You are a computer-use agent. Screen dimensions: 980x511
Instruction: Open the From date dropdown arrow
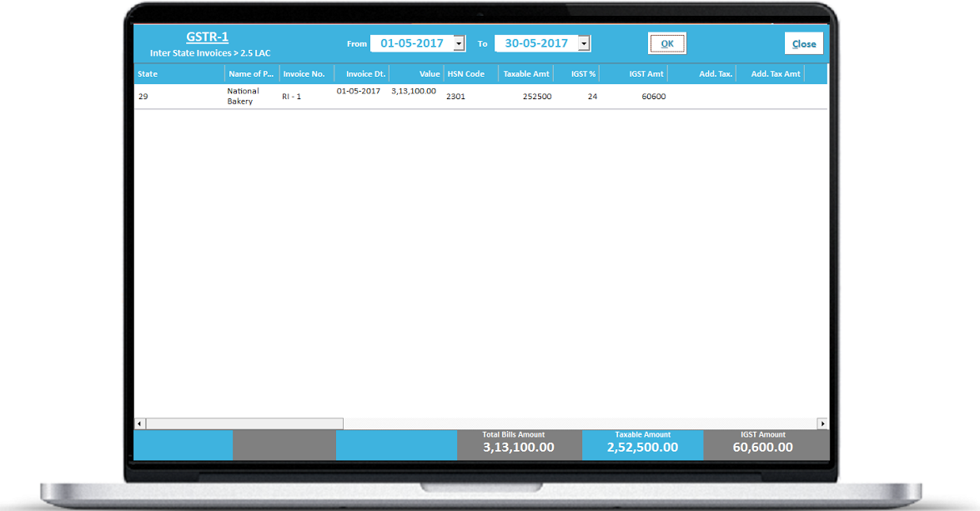(x=459, y=43)
